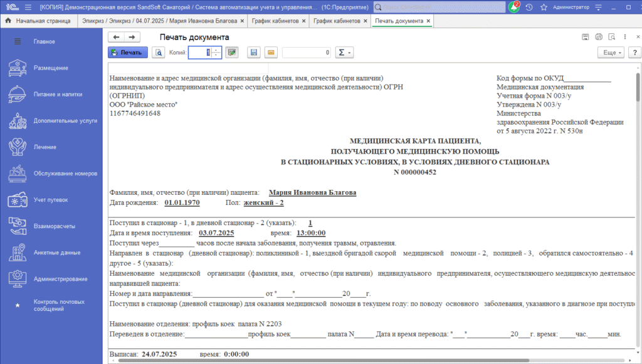This screenshot has width=642, height=364.
Task: Toggle the edit mode icon next to copies
Action: click(233, 53)
